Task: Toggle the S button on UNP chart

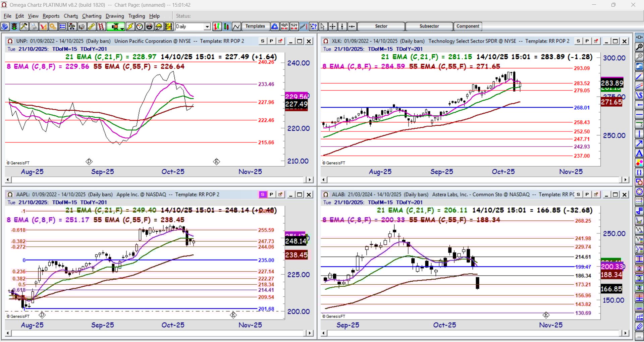Action: [263, 41]
